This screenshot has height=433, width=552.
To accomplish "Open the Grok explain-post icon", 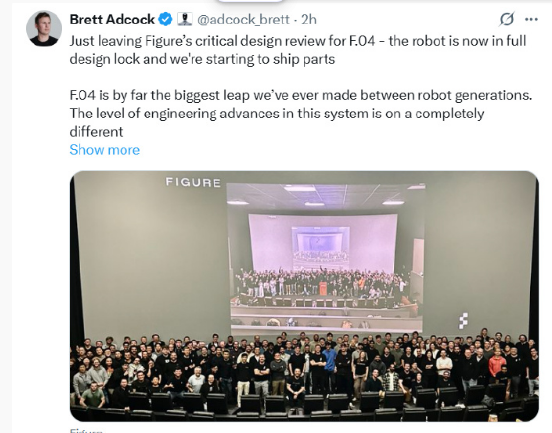I will click(507, 19).
